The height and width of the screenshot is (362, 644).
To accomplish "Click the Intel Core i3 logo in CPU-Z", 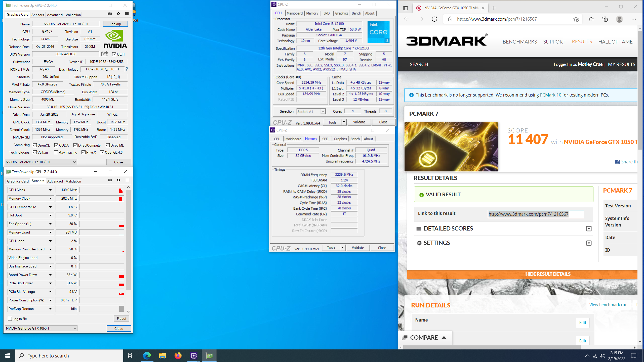I will (x=378, y=32).
